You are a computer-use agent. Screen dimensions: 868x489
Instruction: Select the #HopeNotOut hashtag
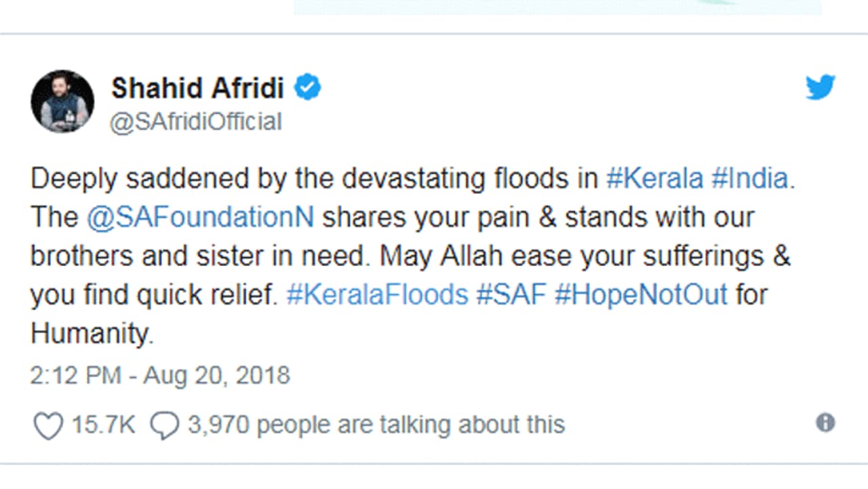(x=641, y=295)
